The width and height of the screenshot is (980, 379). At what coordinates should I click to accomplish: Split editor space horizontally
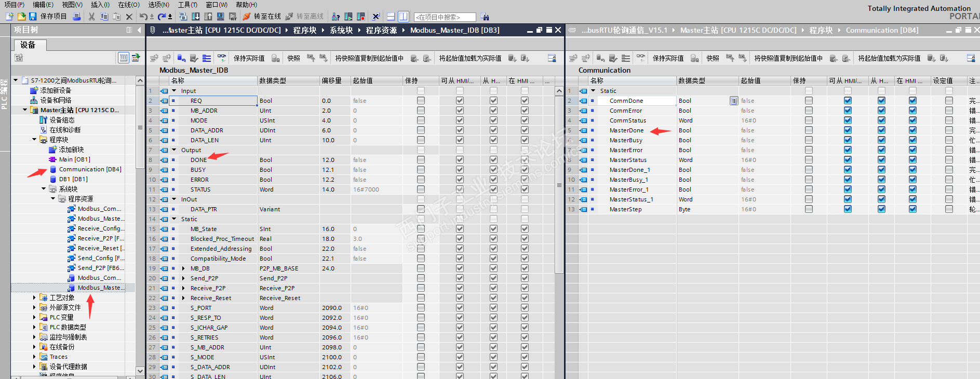[391, 17]
